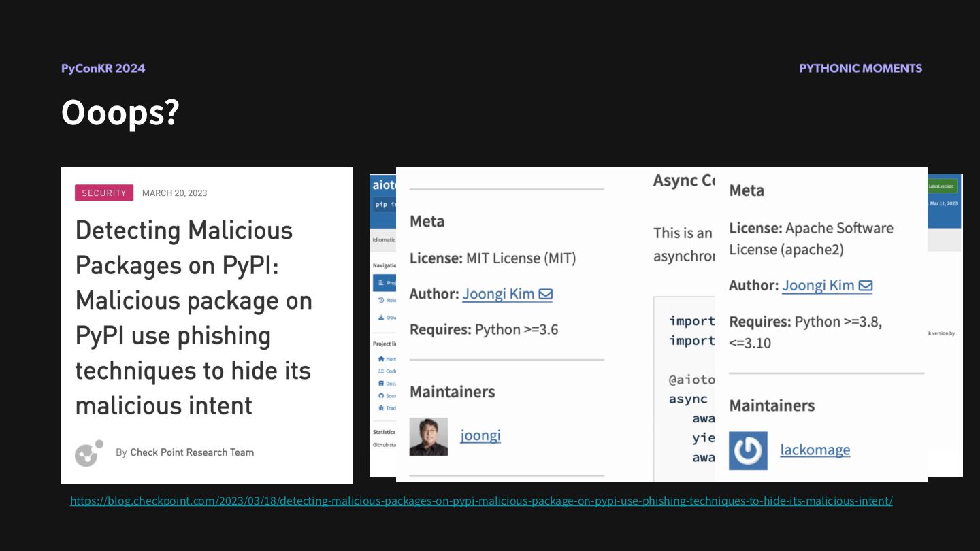
Task: Open Release history icon in PyPI sidebar
Action: click(381, 300)
